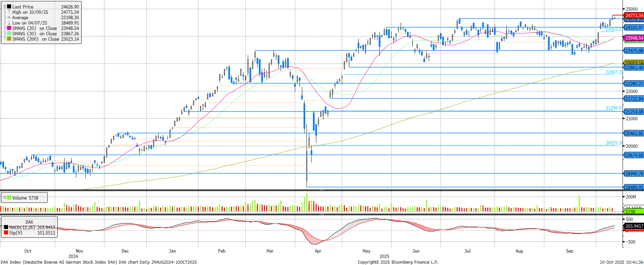
Task: Click the light green SMAVG (30) swatch
Action: tap(9, 34)
